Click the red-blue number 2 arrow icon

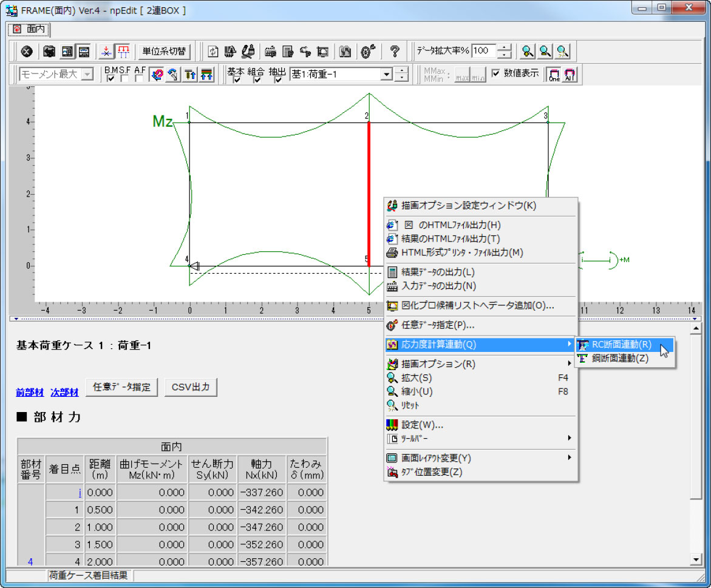[x=157, y=74]
